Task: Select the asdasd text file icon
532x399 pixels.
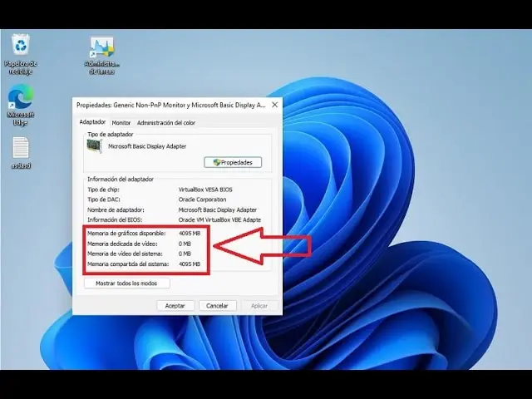Action: 21,153
